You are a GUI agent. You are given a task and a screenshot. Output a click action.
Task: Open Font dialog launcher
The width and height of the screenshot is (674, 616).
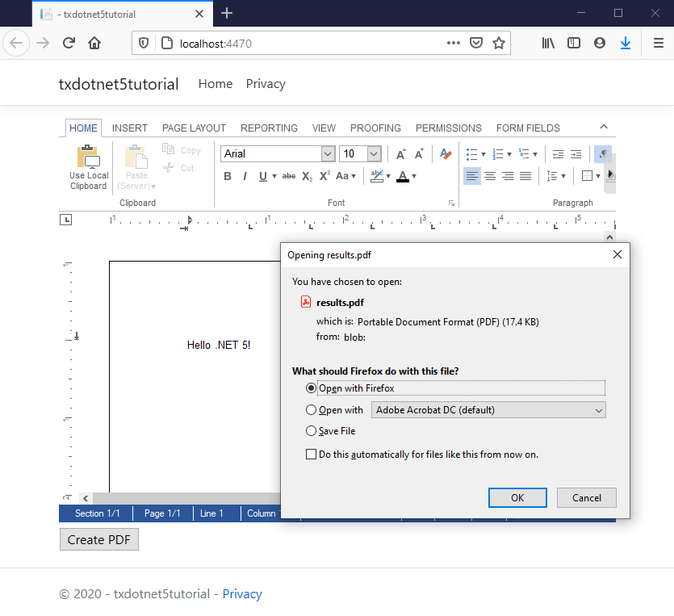451,203
